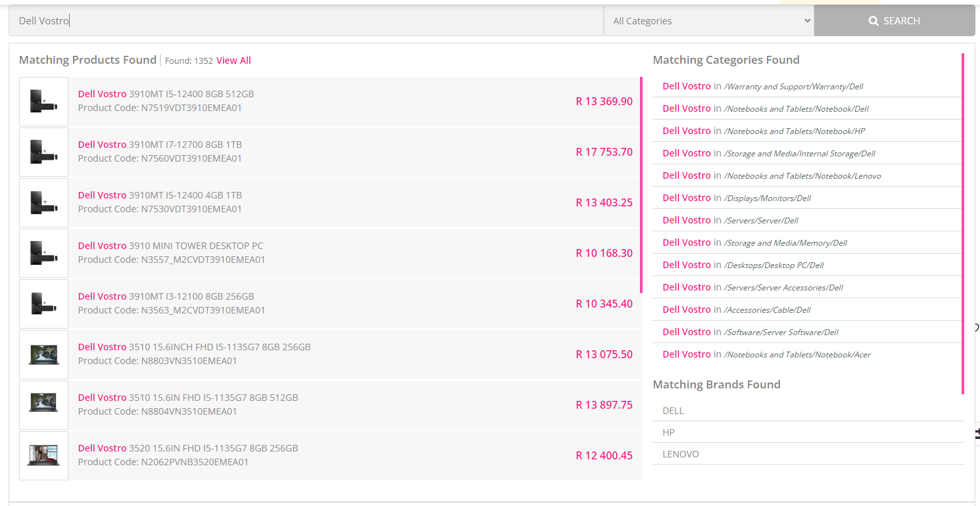Click price R 17 753.70
This screenshot has width=980, height=506.
[604, 152]
